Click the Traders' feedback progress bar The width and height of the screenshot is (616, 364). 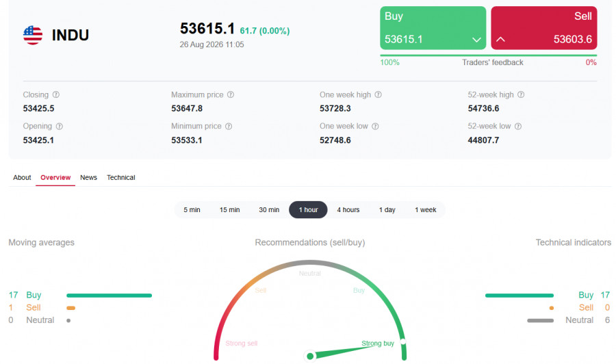(x=488, y=55)
